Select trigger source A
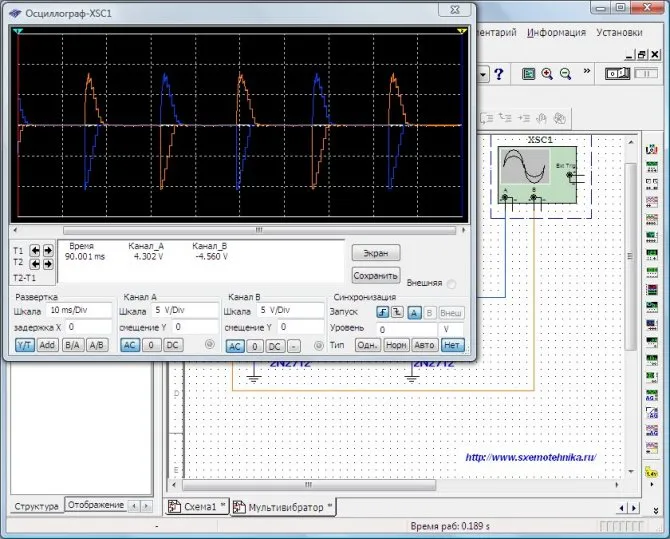This screenshot has width=670, height=539. (x=414, y=313)
